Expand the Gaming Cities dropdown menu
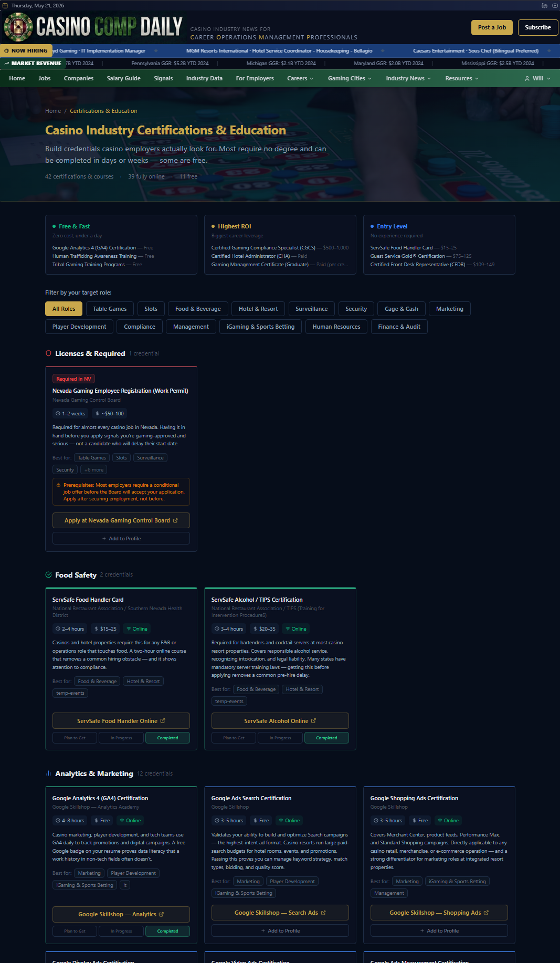The height and width of the screenshot is (963, 560). 350,78
